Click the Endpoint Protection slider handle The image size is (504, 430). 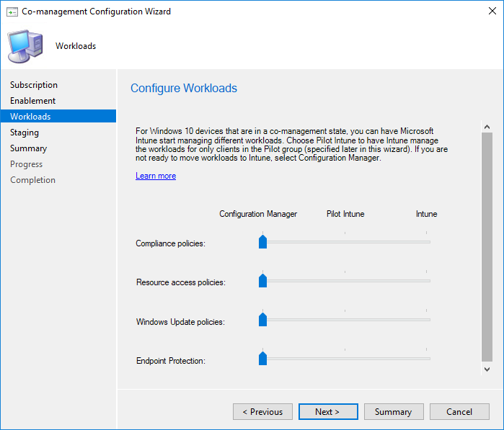(262, 359)
